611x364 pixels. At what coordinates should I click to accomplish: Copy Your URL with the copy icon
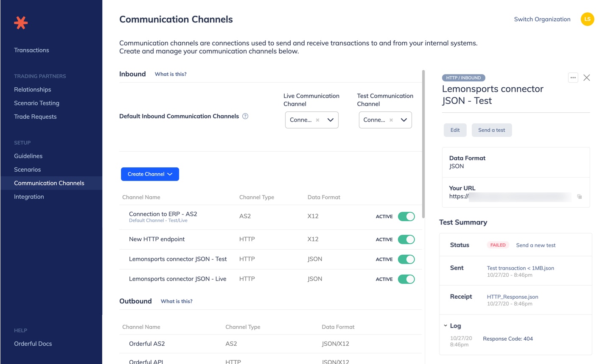coord(580,197)
